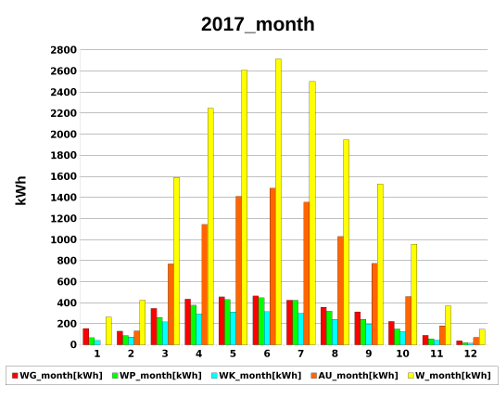Click y-axis value 2800
The image size is (500, 396).
pos(63,50)
